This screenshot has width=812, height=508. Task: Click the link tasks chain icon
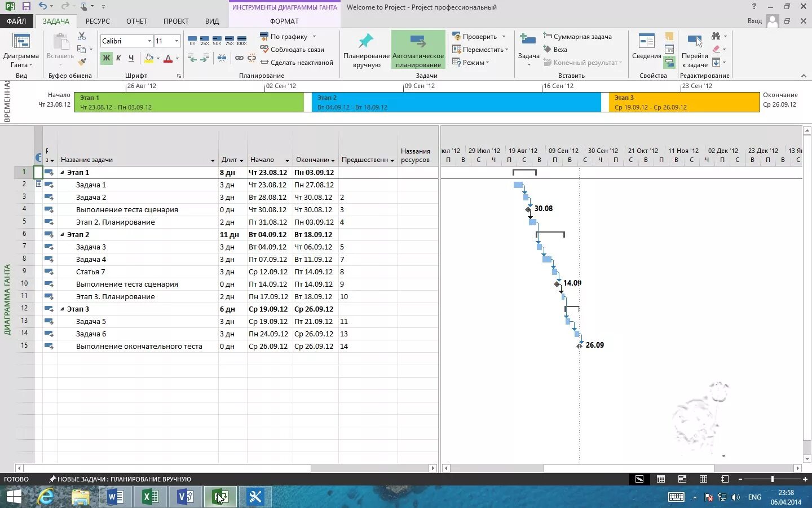point(239,58)
